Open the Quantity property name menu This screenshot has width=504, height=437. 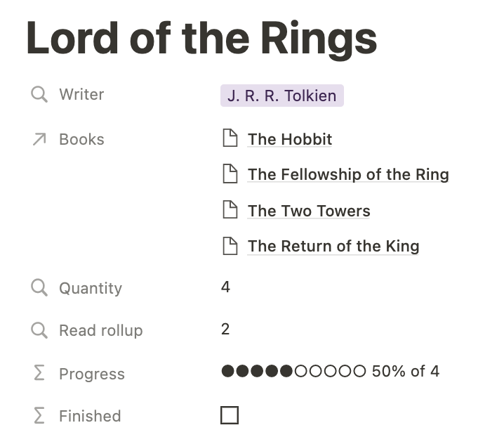pyautogui.click(x=91, y=288)
